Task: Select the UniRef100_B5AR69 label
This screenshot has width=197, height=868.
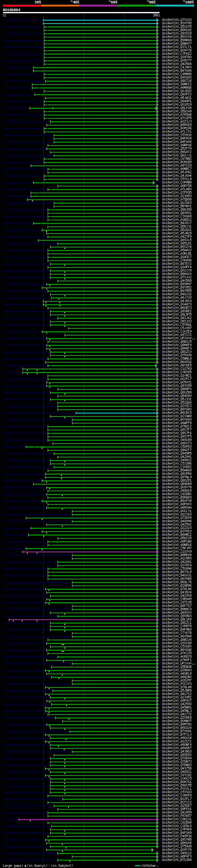Action: 176,470
